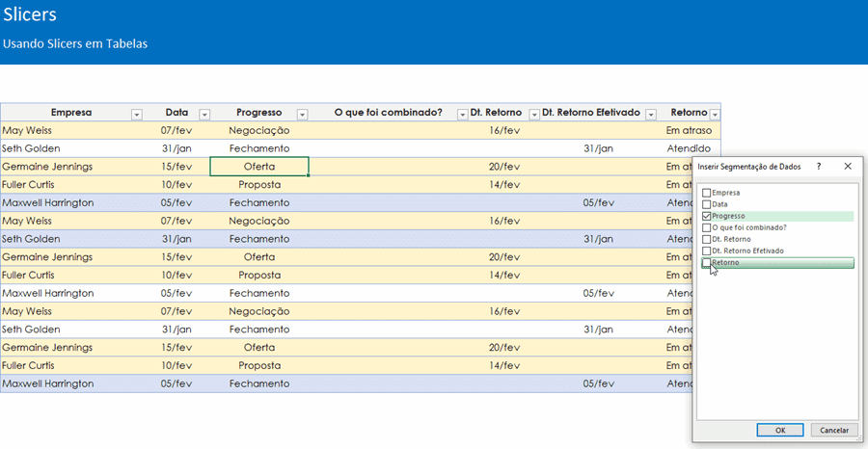This screenshot has height=449, width=868.
Task: Open the 'O que foi combinado?' filter dropdown
Action: point(462,114)
